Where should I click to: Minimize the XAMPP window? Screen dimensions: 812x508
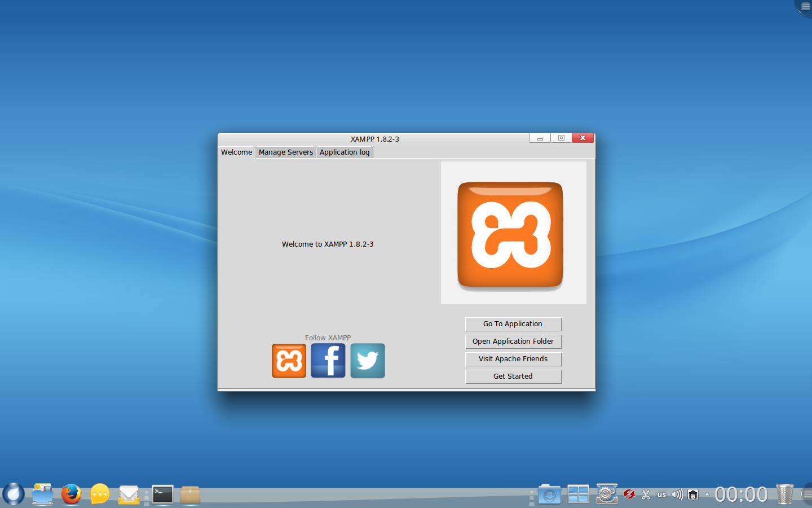[540, 138]
